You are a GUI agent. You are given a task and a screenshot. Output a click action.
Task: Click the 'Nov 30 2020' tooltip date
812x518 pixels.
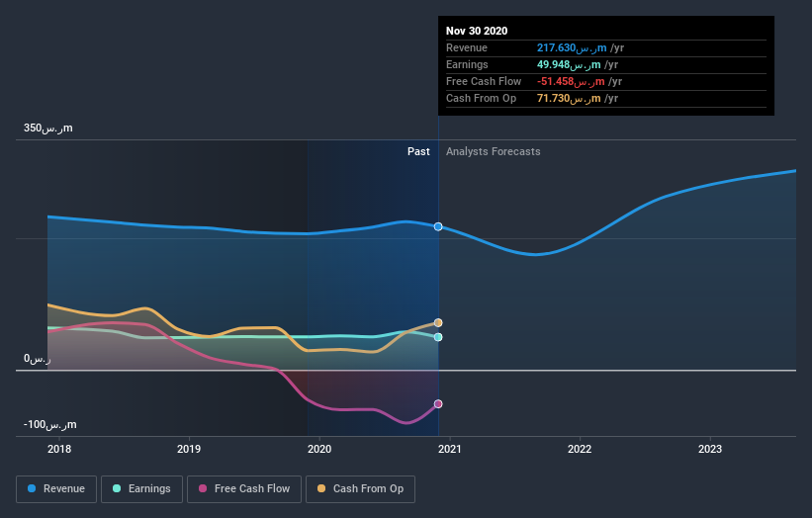point(477,31)
